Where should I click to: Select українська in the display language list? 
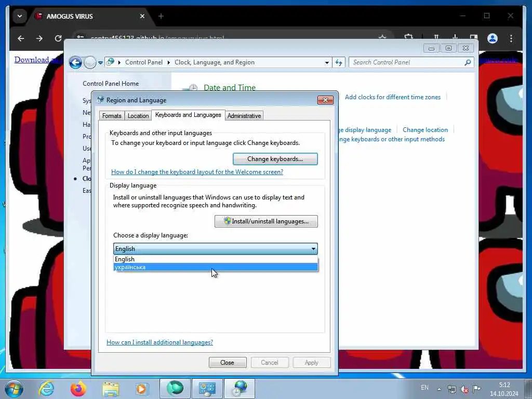click(216, 268)
